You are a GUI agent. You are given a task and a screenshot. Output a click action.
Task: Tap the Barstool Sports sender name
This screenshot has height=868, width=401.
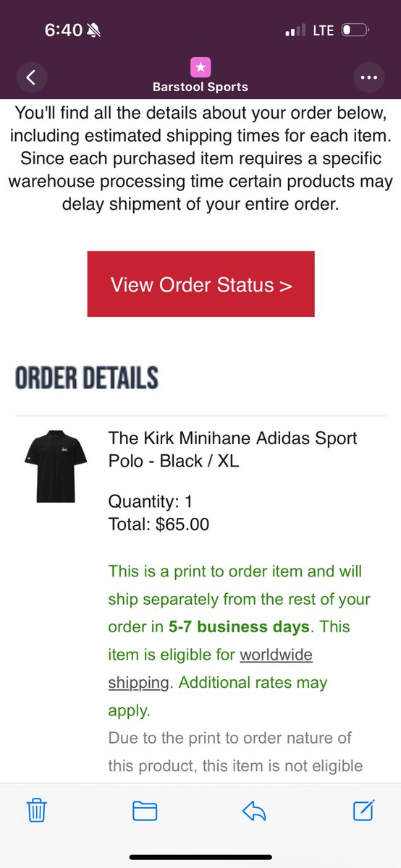tap(200, 88)
